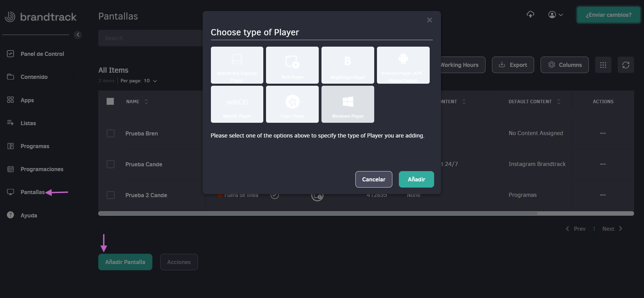Open the Per page dropdown
Screen dimensions: 644x298
pyautogui.click(x=139, y=81)
